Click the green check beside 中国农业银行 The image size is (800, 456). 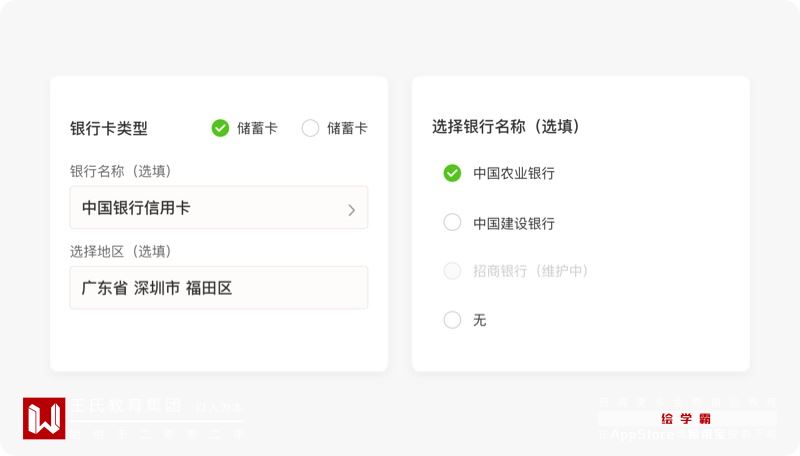point(452,173)
